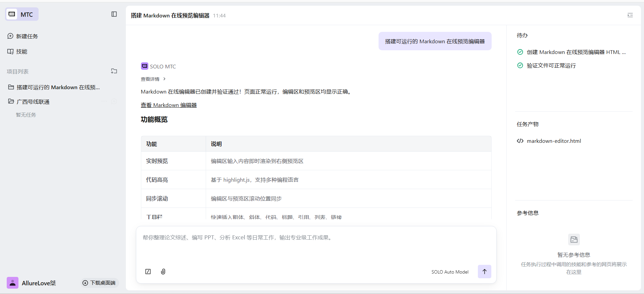Expand 查看详情 chevron

pos(164,79)
